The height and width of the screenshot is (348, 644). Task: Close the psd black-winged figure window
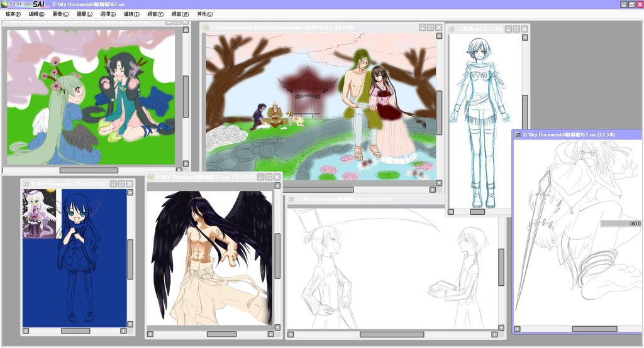[277, 177]
